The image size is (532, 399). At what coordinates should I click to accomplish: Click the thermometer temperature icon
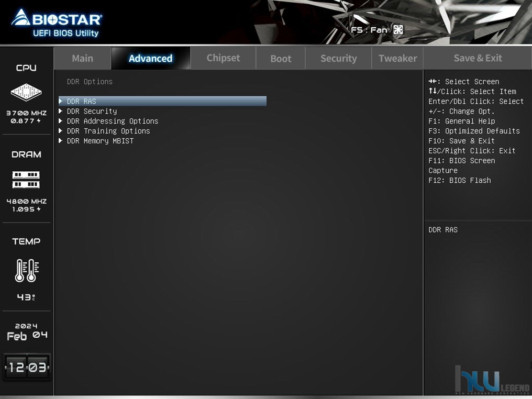pyautogui.click(x=27, y=270)
